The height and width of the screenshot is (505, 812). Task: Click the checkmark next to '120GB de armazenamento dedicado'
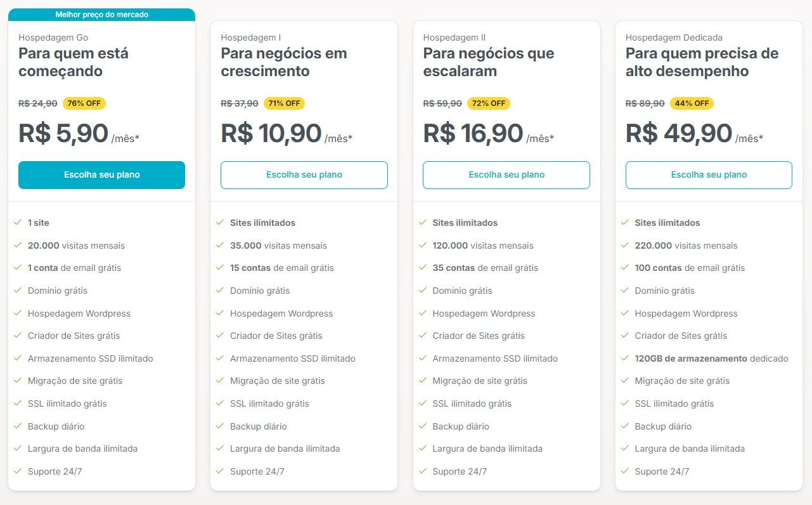(x=624, y=358)
